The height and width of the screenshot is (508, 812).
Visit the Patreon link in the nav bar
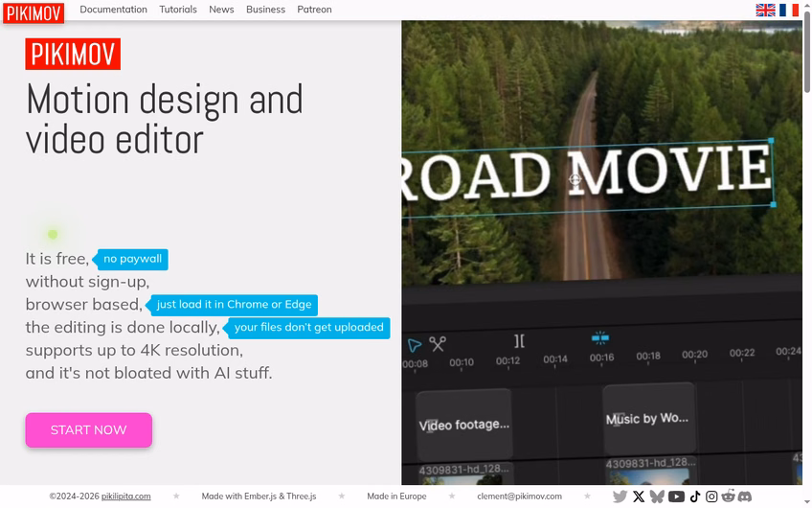point(314,10)
